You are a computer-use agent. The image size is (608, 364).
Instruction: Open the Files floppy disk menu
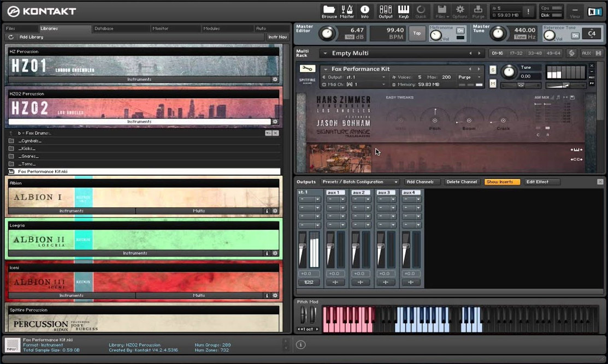pos(442,11)
